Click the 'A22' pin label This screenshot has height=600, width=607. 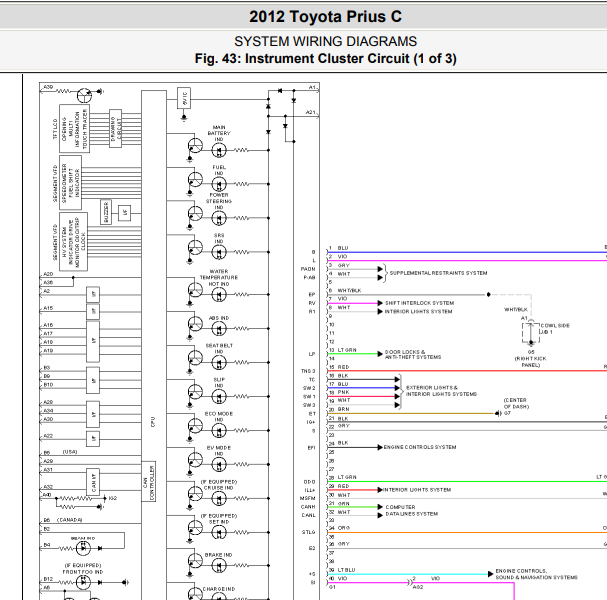coord(48,436)
